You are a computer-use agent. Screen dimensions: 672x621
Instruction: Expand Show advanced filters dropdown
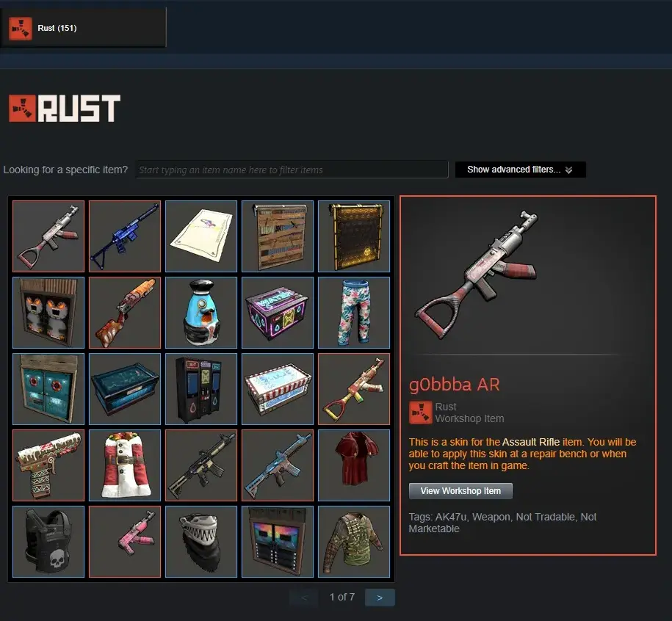tap(520, 170)
